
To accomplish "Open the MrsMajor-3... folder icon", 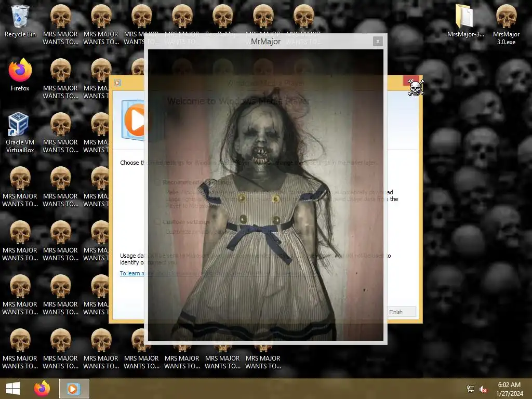I will click(465, 21).
